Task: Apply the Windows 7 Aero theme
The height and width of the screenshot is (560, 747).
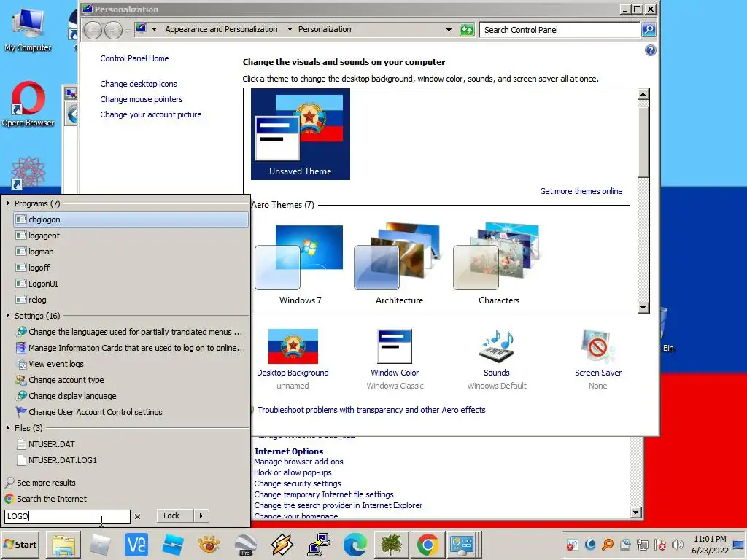Action: pos(300,264)
